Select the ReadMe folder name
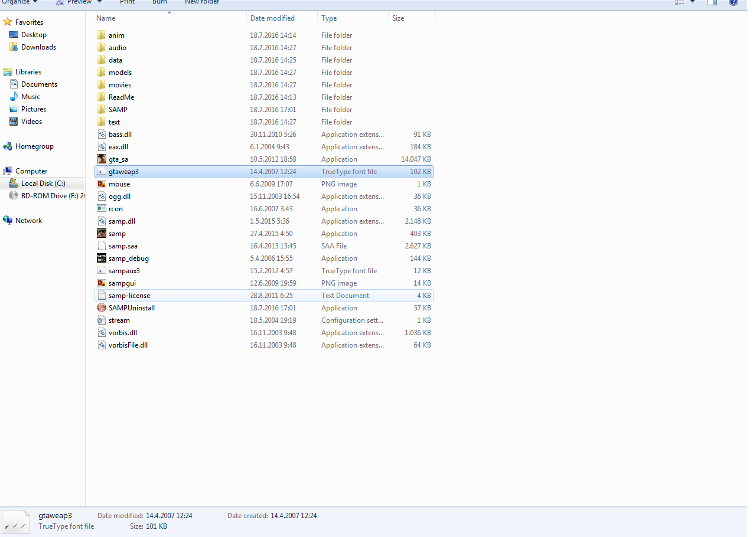Image resolution: width=756 pixels, height=537 pixels. point(121,97)
